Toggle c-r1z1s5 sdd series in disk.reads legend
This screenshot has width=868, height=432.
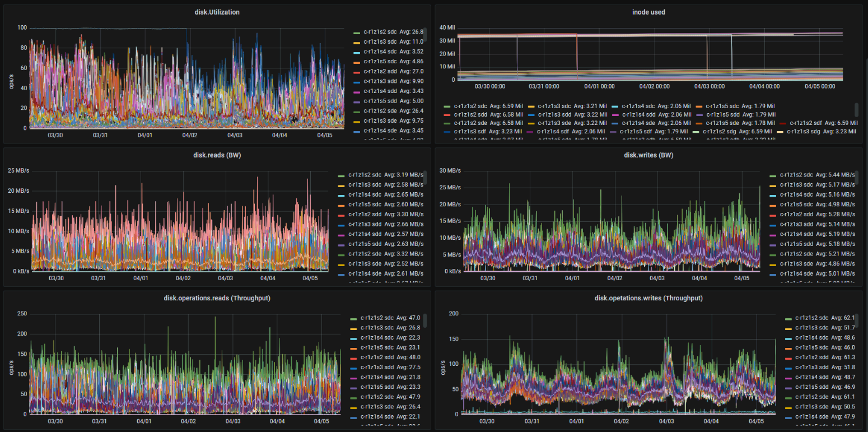(x=365, y=244)
